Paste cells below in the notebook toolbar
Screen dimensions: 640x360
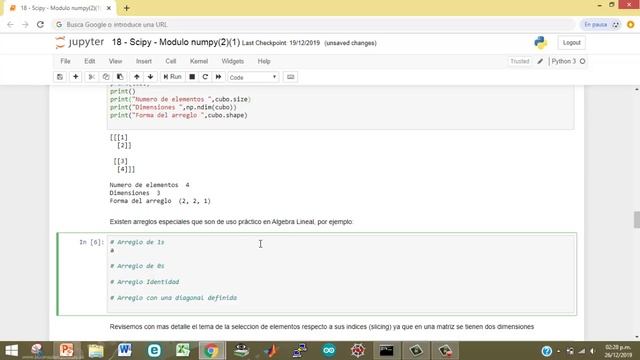(120, 77)
